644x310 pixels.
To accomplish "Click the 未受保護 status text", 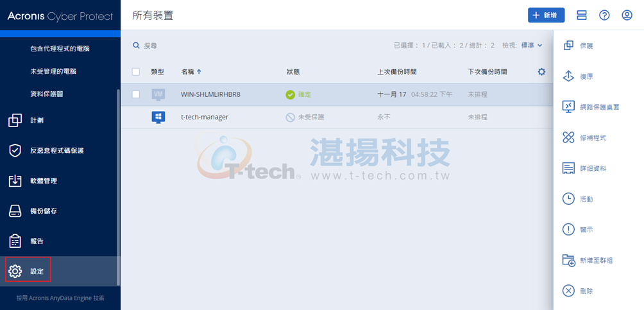I will point(311,117).
